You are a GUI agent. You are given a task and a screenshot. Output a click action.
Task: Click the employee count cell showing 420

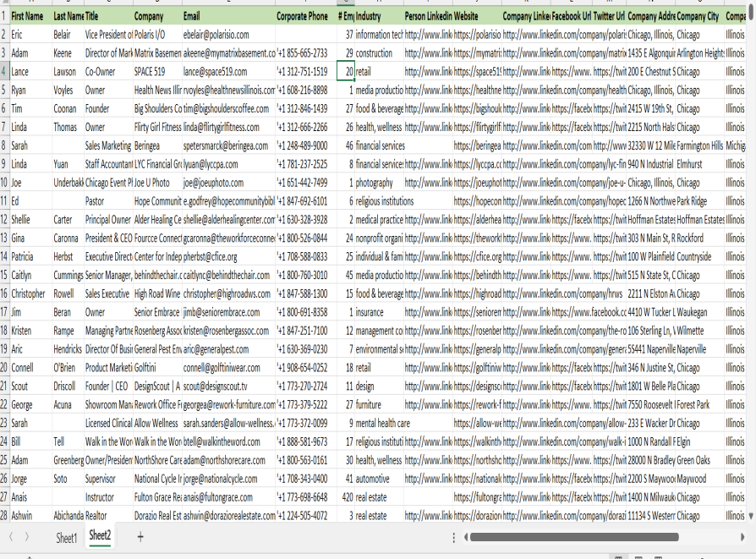[x=346, y=497]
